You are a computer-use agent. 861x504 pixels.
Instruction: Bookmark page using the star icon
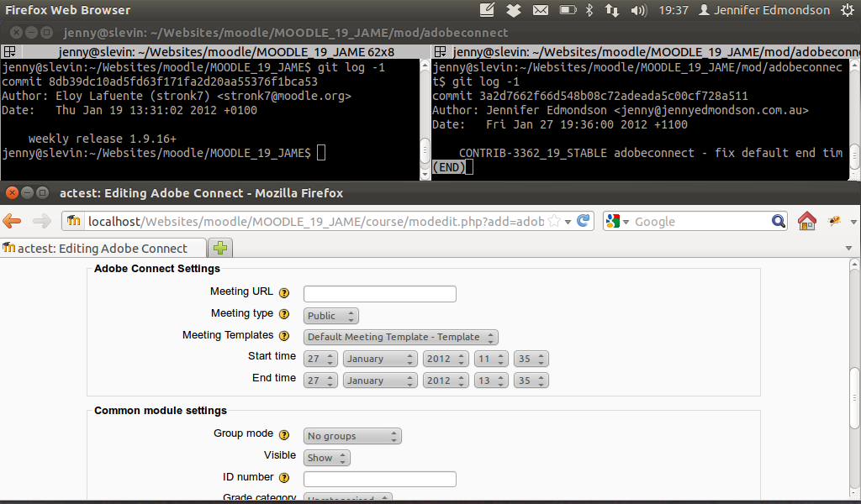point(555,221)
